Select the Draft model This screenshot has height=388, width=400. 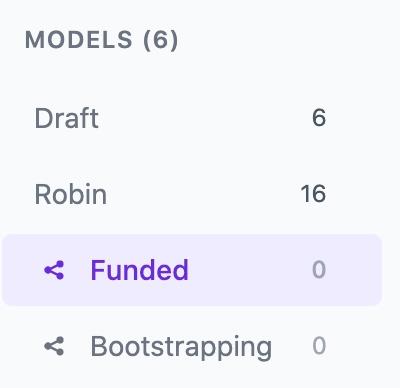click(x=192, y=118)
